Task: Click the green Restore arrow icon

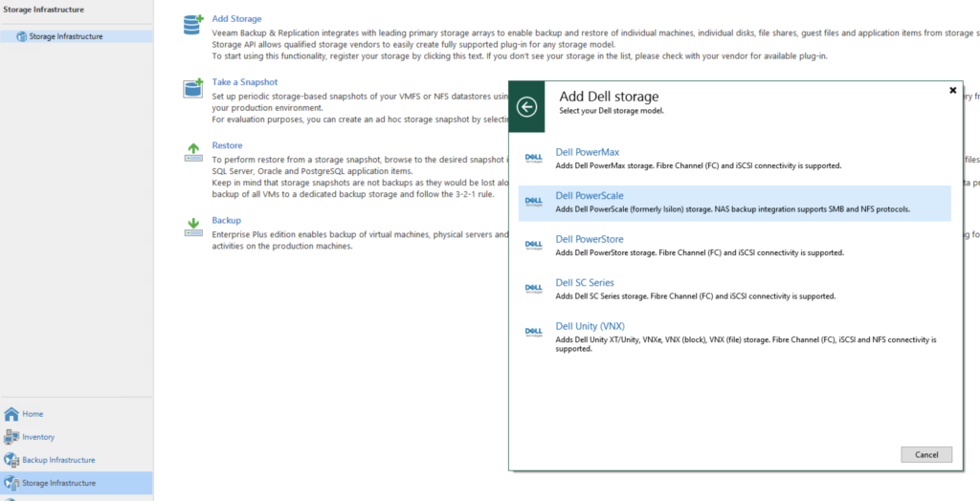Action: 193,151
